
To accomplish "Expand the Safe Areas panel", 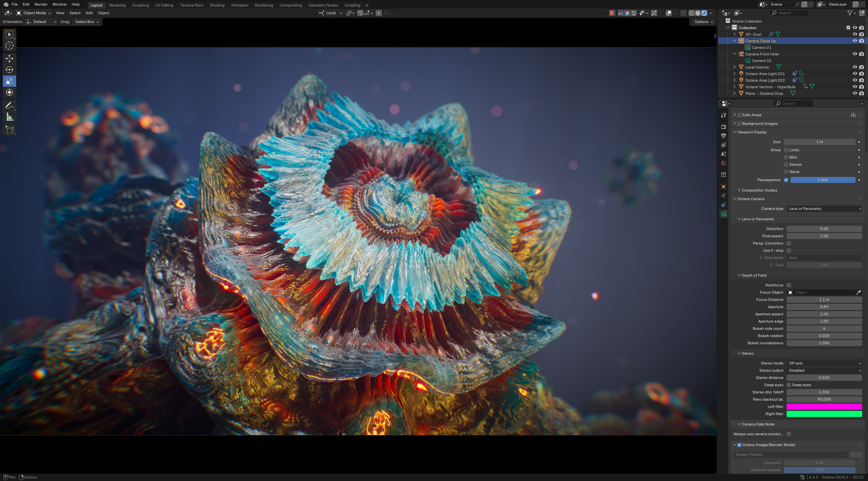I will tap(735, 115).
